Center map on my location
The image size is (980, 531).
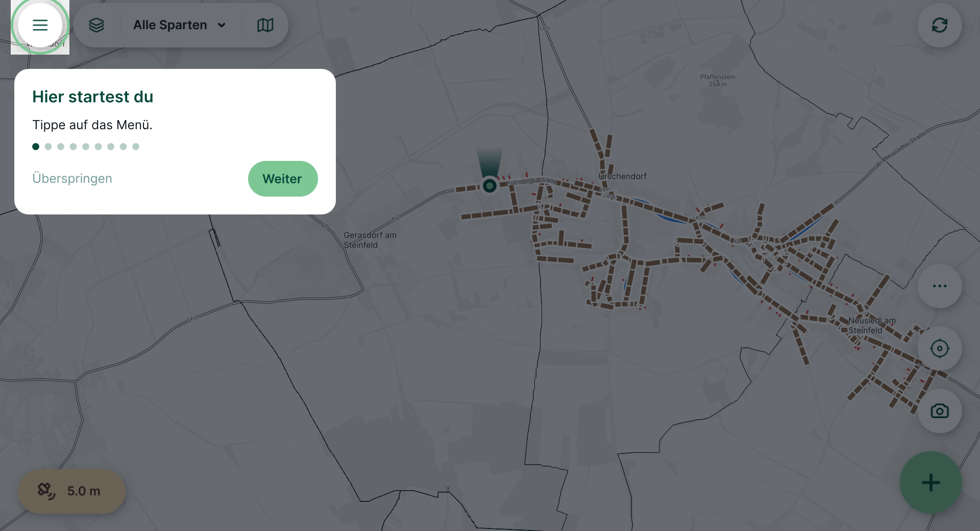pos(940,349)
